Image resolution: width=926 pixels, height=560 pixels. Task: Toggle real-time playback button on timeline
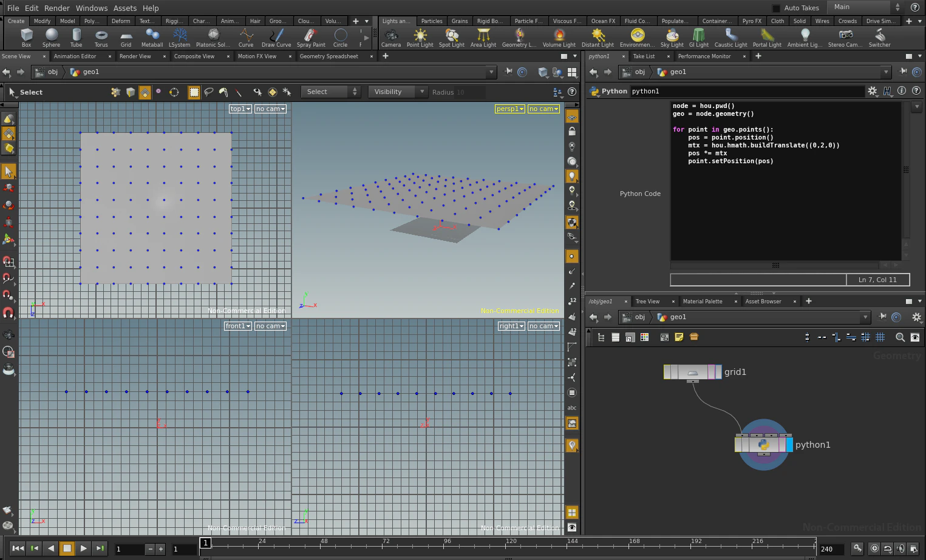874,548
